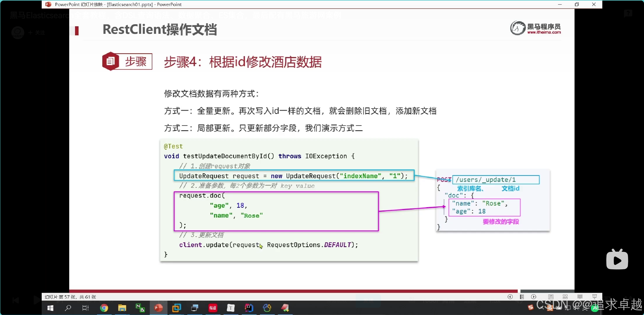The image size is (644, 315).
Task: Open Task View on taskbar
Action: tap(85, 308)
